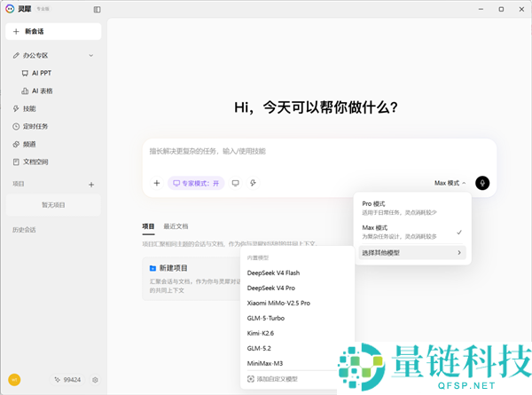532x395 pixels.
Task: Click the plus icon in 新会话 button
Action: (x=16, y=32)
